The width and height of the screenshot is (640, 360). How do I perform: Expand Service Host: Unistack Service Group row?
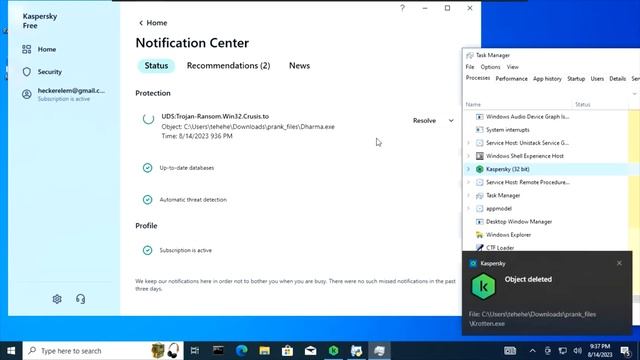[x=469, y=143]
